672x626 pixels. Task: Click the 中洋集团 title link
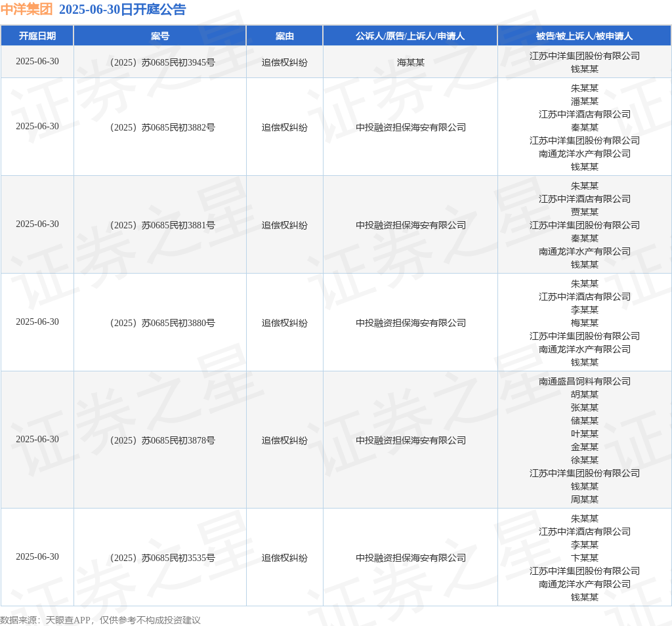pyautogui.click(x=26, y=9)
